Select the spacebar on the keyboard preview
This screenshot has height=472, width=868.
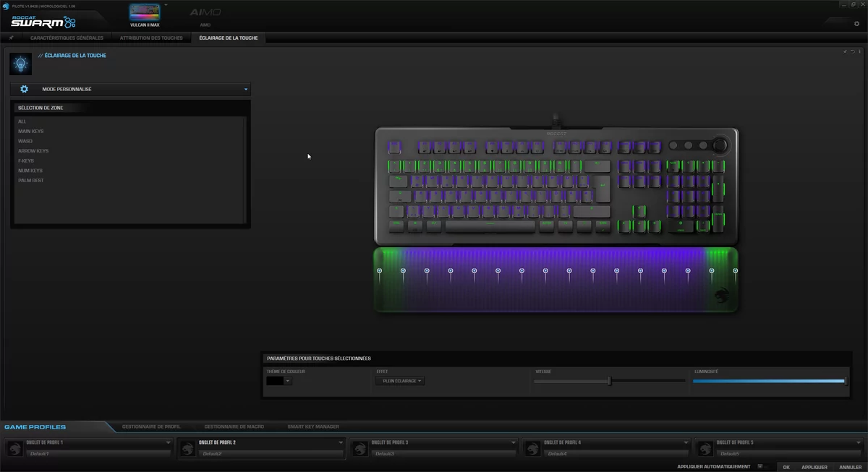point(490,226)
